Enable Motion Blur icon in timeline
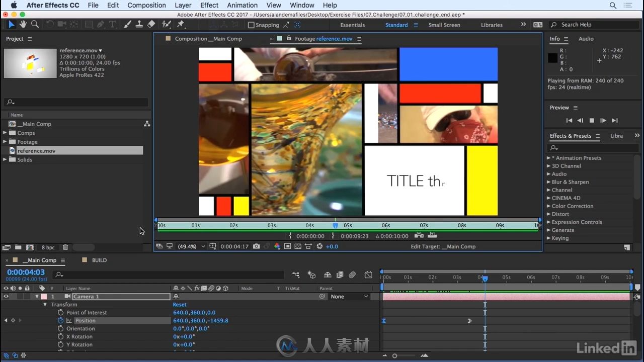This screenshot has width=644, height=362. (x=352, y=275)
